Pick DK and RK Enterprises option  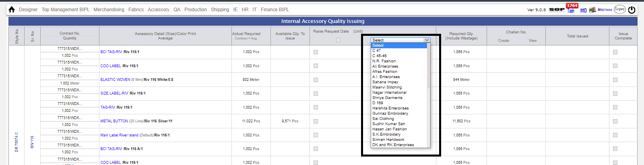pyautogui.click(x=393, y=145)
